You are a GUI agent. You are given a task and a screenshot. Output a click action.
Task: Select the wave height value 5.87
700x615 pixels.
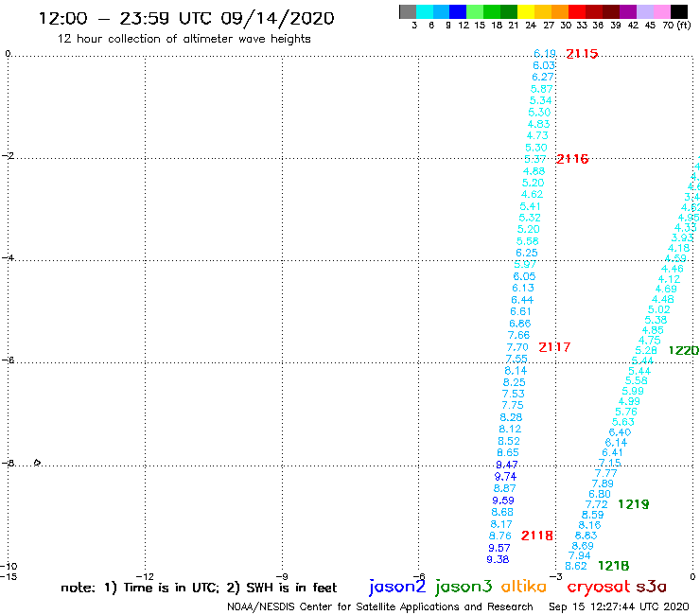coord(541,89)
